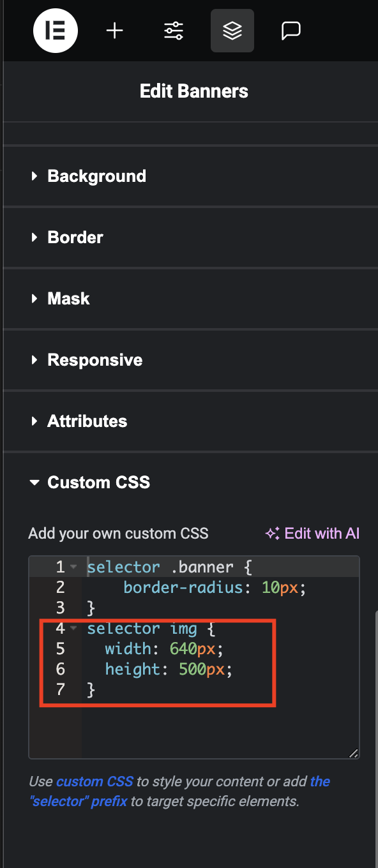Image resolution: width=378 pixels, height=868 pixels.
Task: Open site settings sliders icon
Action: 174,31
